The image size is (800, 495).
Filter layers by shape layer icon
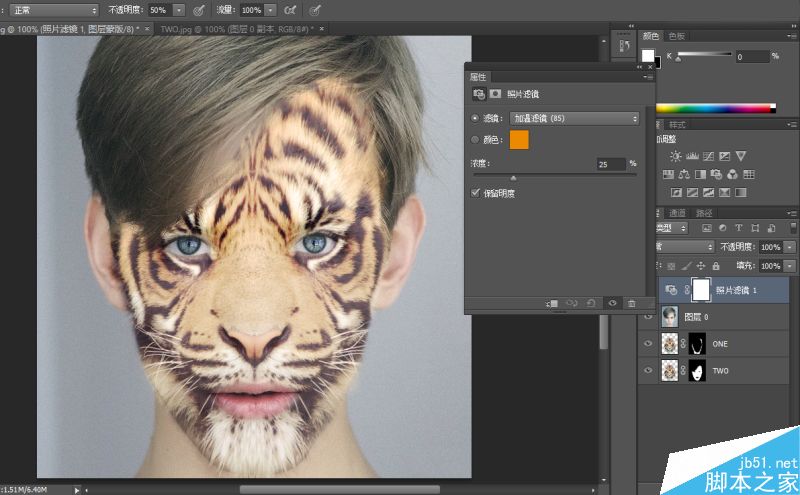click(755, 228)
